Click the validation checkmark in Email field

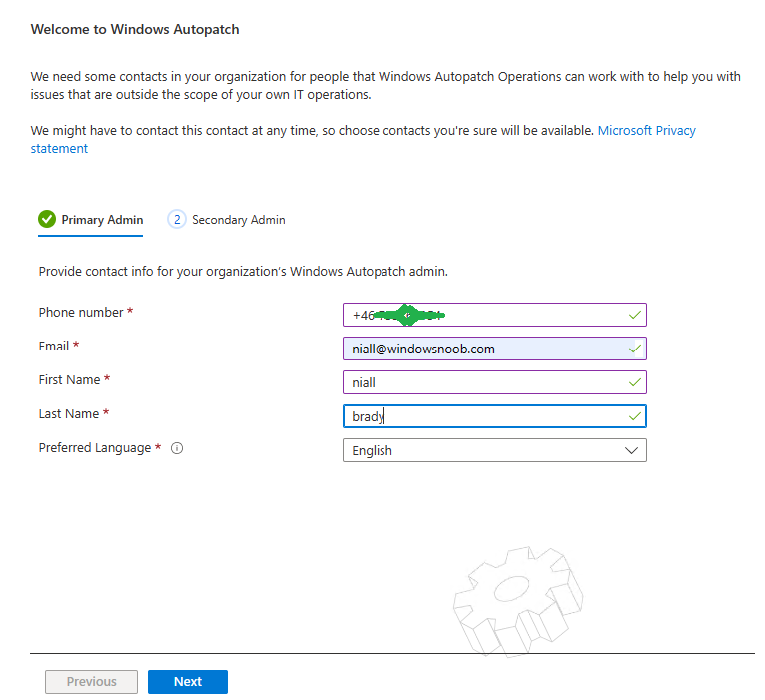click(635, 349)
